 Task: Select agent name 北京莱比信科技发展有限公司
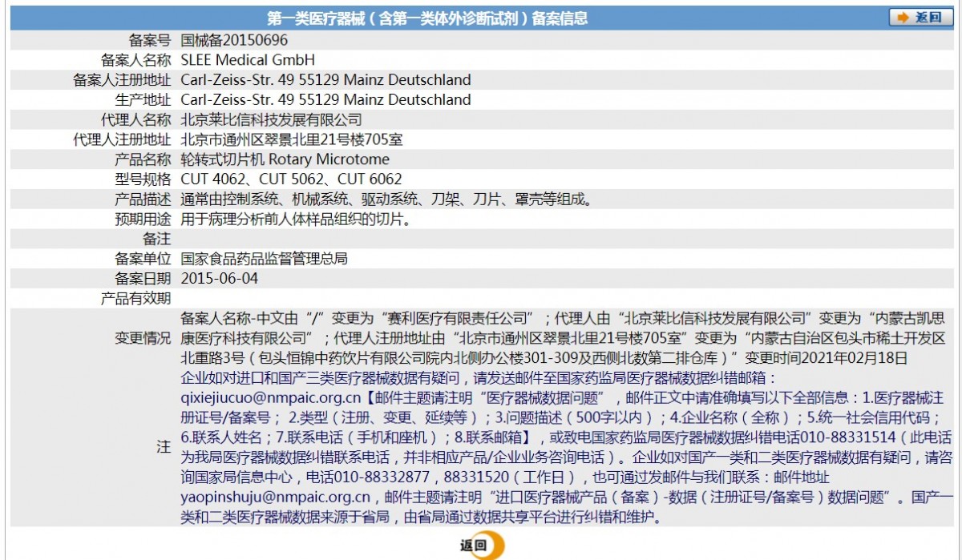click(272, 120)
